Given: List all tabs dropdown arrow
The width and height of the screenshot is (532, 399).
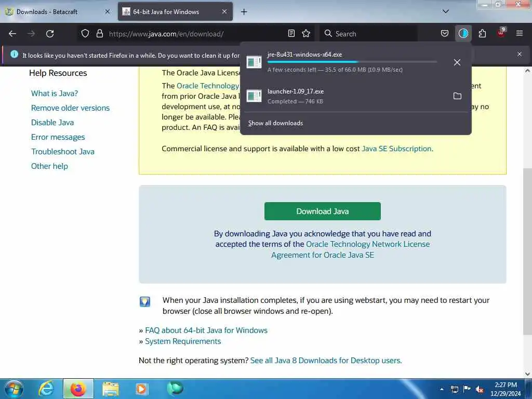Looking at the screenshot, I should point(446,11).
